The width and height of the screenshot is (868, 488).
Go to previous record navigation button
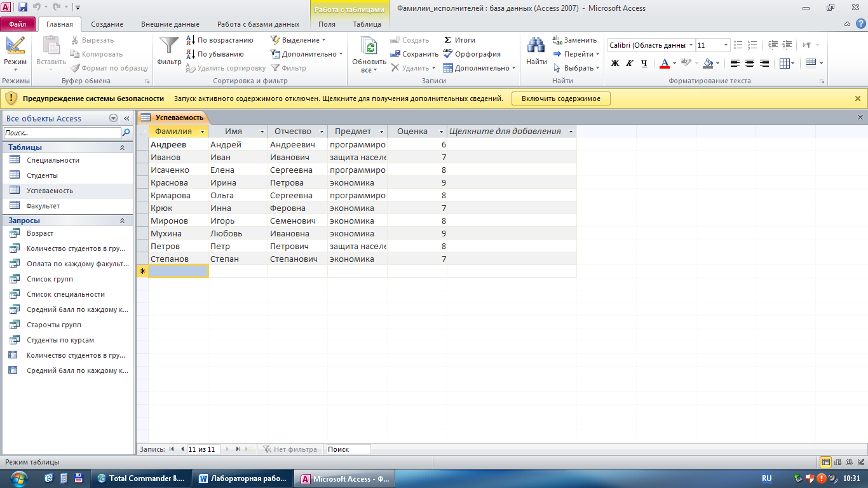182,449
